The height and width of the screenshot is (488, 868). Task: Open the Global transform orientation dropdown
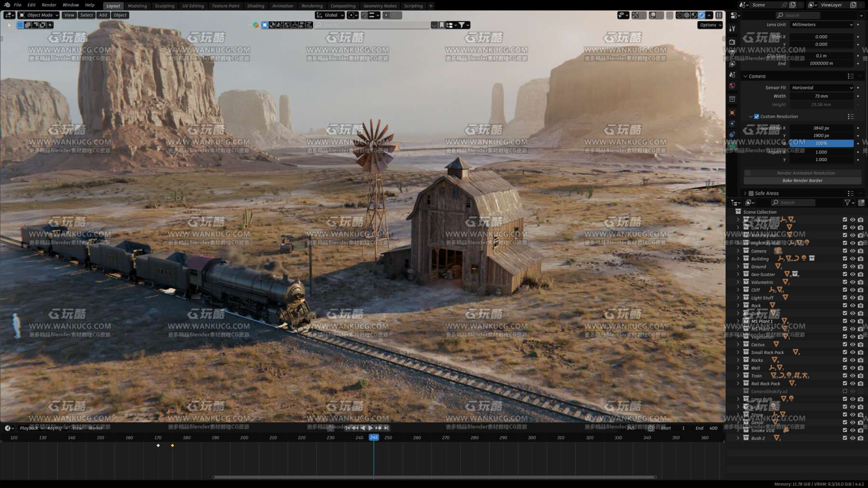pyautogui.click(x=330, y=15)
